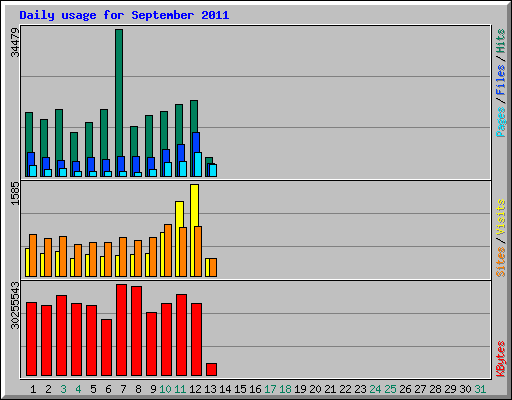Click day label 22 on x-axis
The width and height of the screenshot is (512, 400).
pyautogui.click(x=345, y=389)
